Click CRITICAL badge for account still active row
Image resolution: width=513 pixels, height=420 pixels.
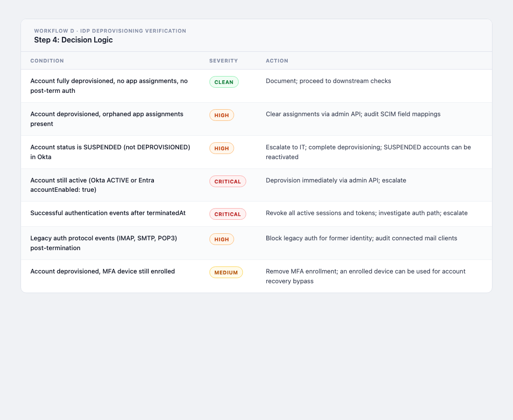(228, 182)
